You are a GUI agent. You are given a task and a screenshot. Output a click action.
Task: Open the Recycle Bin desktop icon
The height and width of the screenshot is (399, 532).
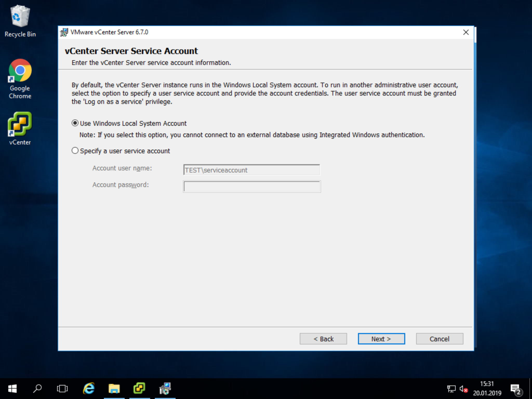point(20,21)
